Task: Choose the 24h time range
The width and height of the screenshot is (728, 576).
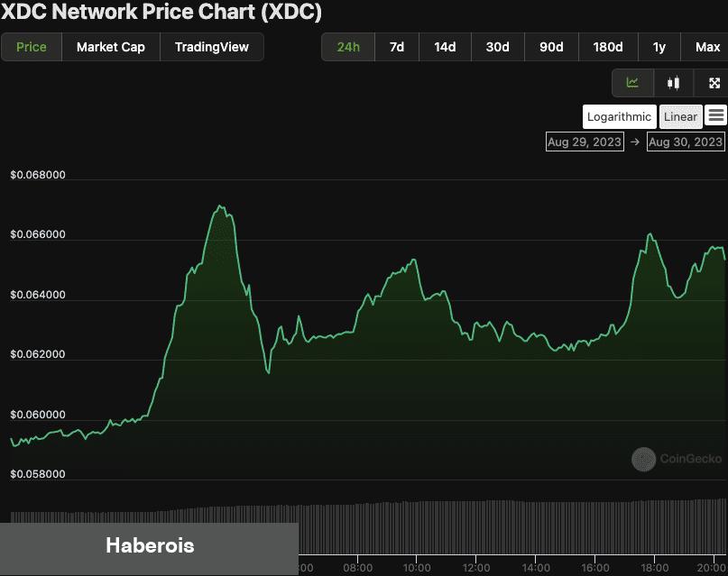Action: click(348, 47)
